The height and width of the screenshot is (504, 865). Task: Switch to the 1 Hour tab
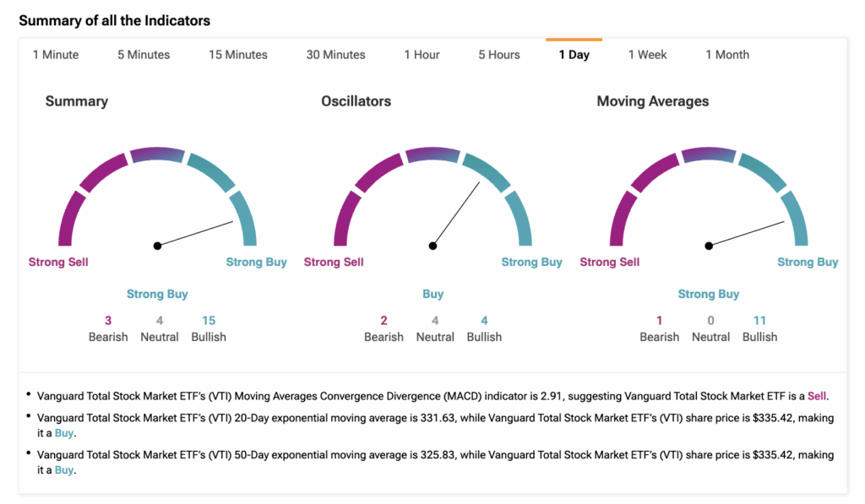pyautogui.click(x=422, y=55)
